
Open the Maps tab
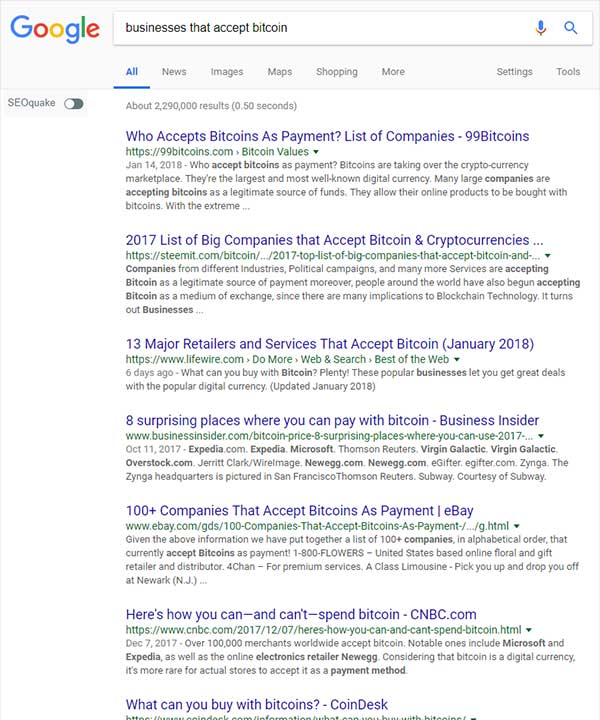[280, 72]
